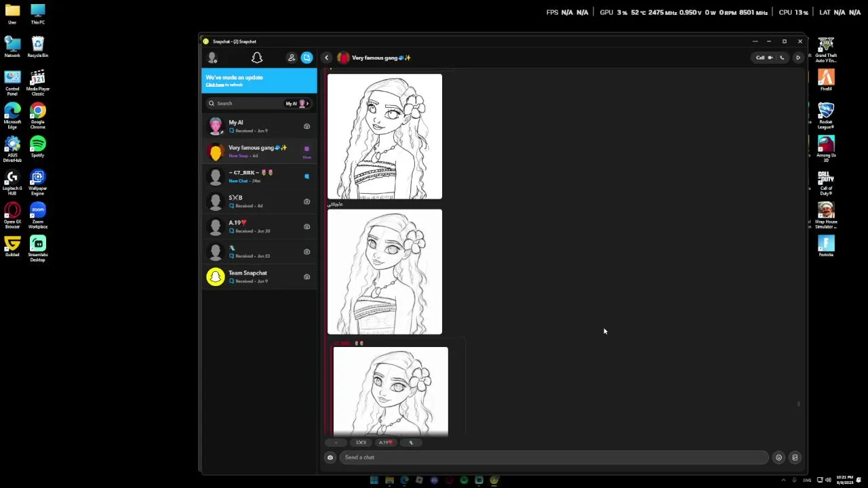Click the Send a chat text field

coord(554,457)
